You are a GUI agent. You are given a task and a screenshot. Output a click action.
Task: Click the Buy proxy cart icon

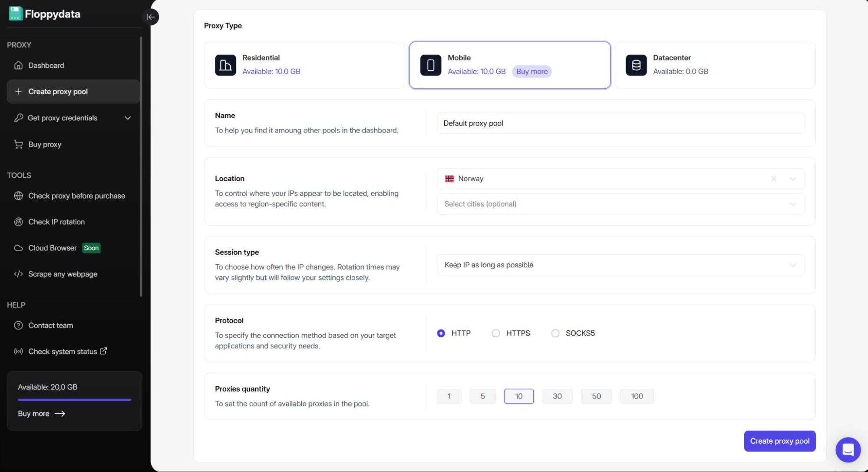(18, 144)
